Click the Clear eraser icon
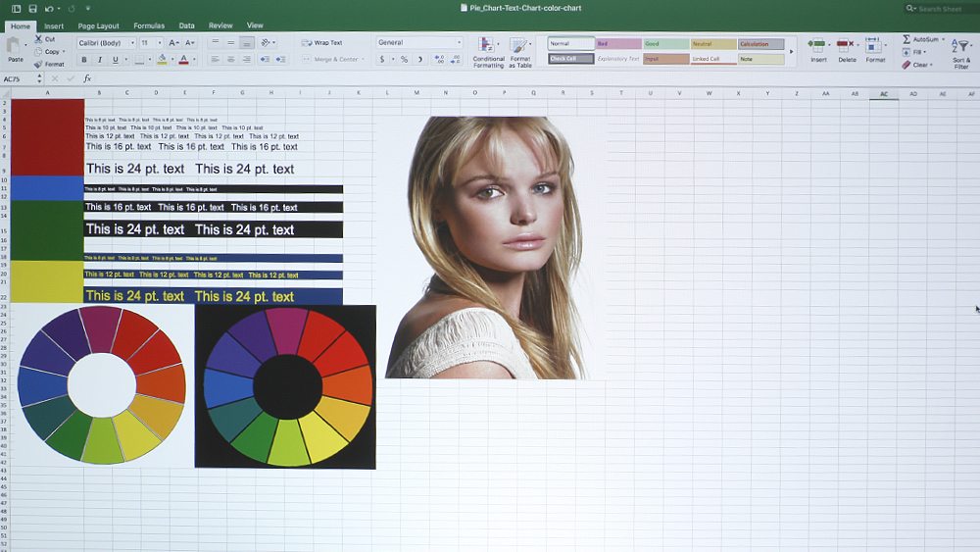 tap(906, 65)
